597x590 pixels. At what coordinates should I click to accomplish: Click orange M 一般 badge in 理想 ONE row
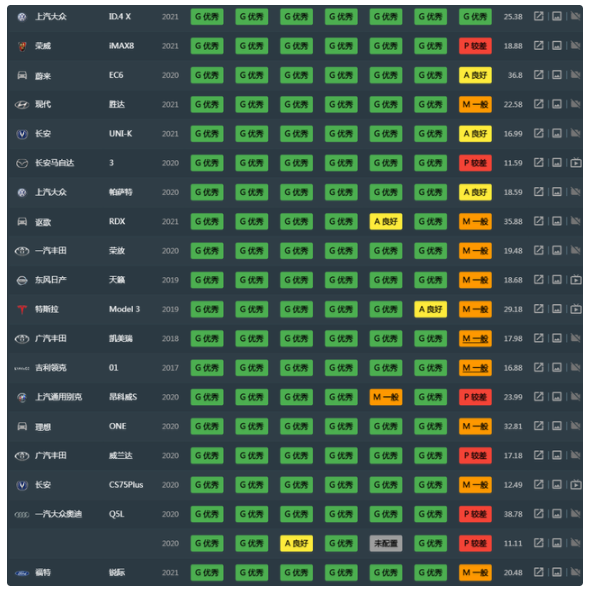point(475,426)
